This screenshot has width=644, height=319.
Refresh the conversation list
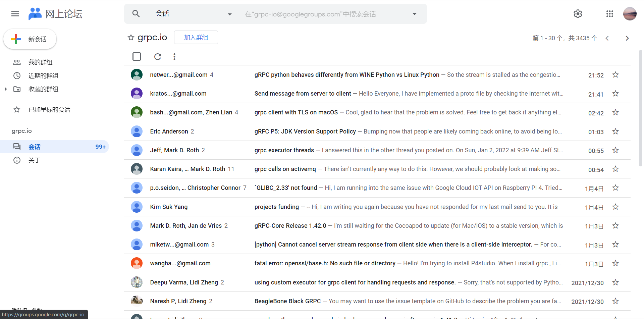click(158, 56)
